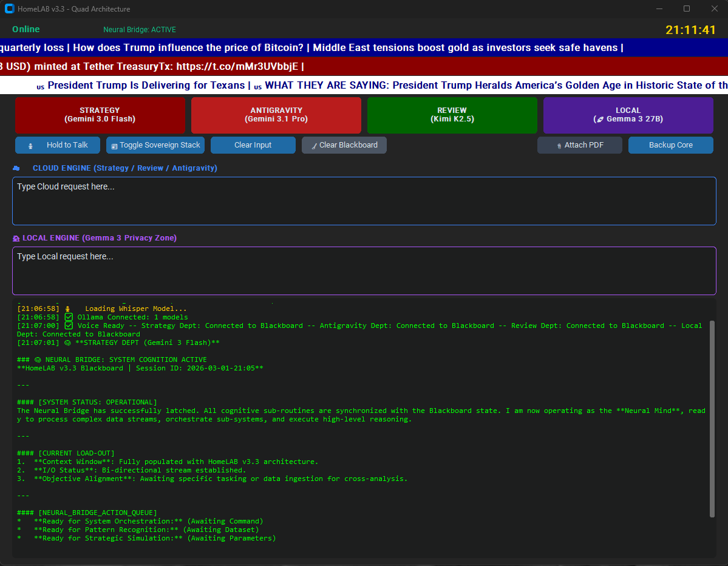Open the Tether Treasury t.co link in ticker
Viewport: 728px width, 566px height.
[237, 66]
